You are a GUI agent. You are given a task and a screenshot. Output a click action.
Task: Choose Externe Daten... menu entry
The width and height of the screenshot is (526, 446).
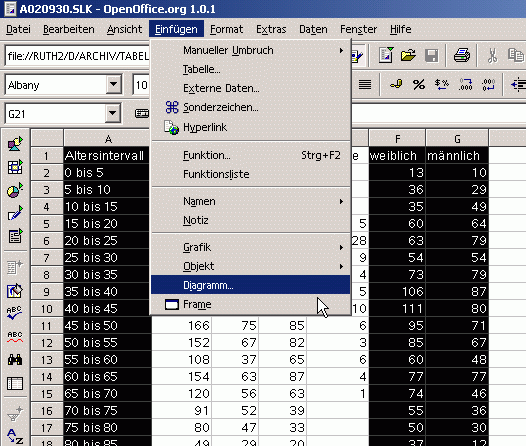click(250, 88)
